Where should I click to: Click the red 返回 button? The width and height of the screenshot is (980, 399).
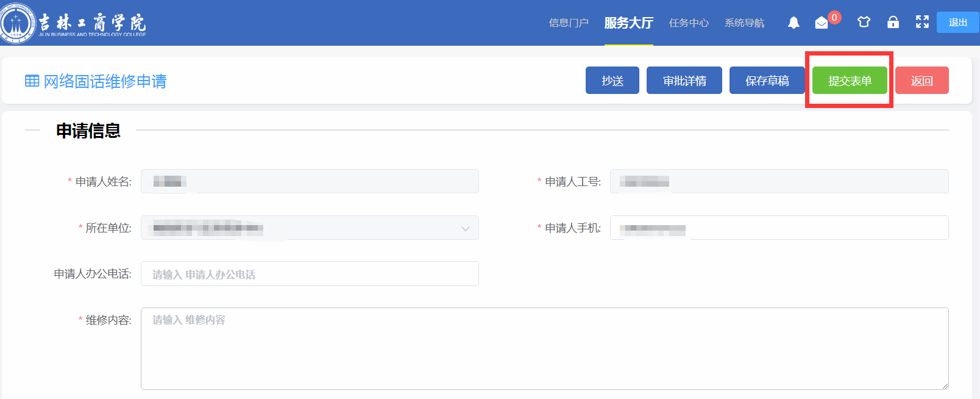coord(921,81)
